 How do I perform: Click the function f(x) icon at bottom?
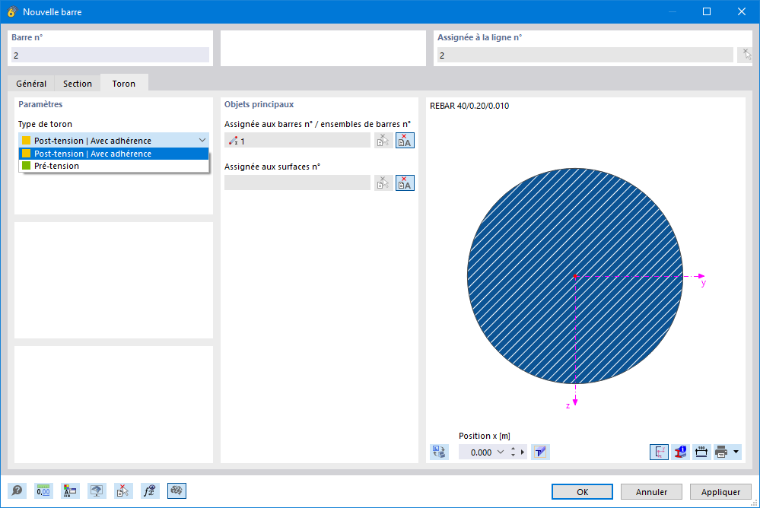(149, 491)
